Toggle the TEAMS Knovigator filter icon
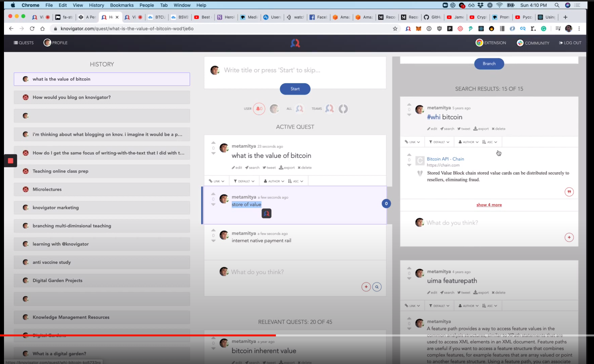Screen dimensions: 594x364 [329, 109]
